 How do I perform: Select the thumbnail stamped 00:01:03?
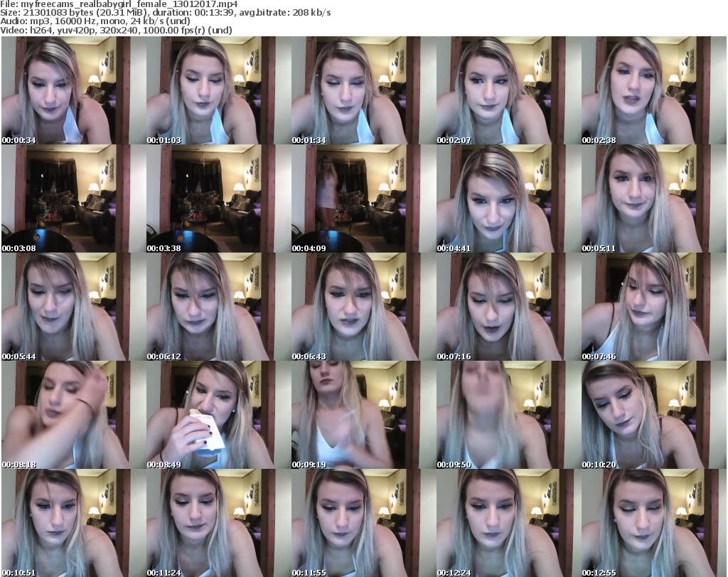[x=218, y=90]
